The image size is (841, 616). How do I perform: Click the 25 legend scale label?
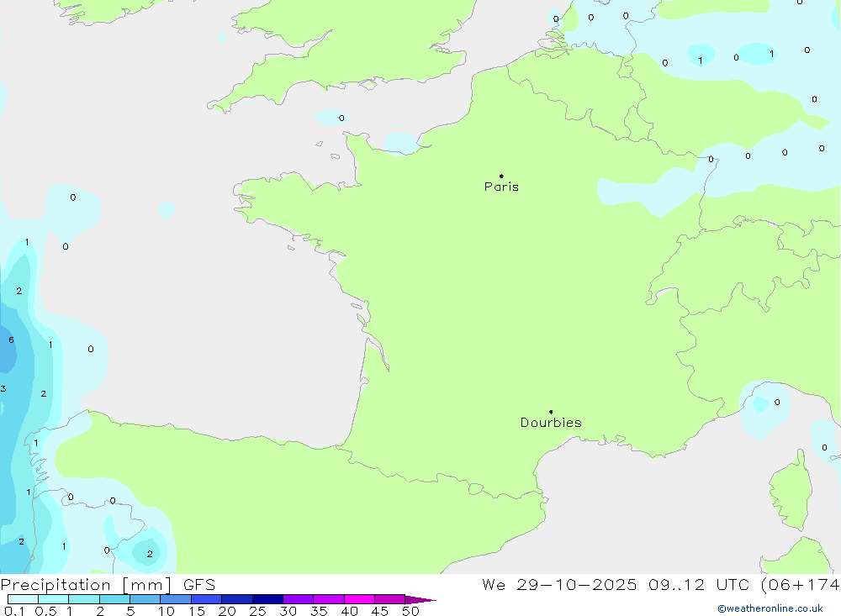pyautogui.click(x=258, y=611)
